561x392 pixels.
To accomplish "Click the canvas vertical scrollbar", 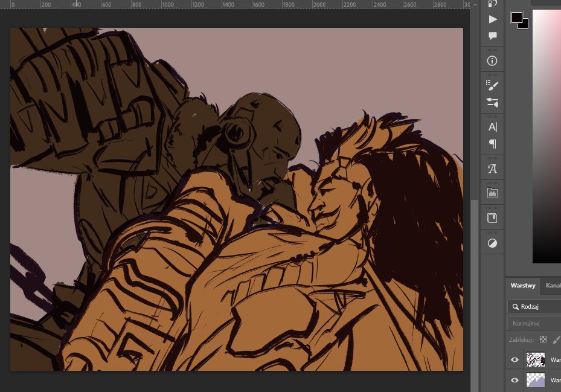I will click(475, 296).
